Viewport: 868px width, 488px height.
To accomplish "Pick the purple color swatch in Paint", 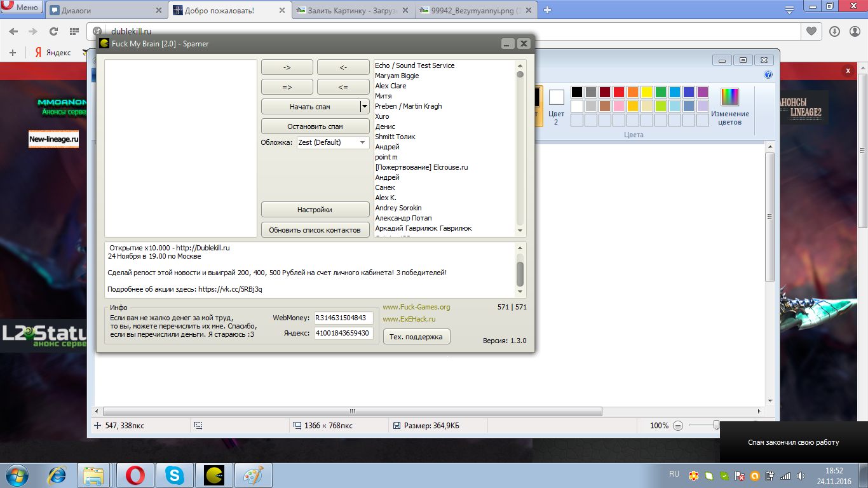I will tap(703, 92).
